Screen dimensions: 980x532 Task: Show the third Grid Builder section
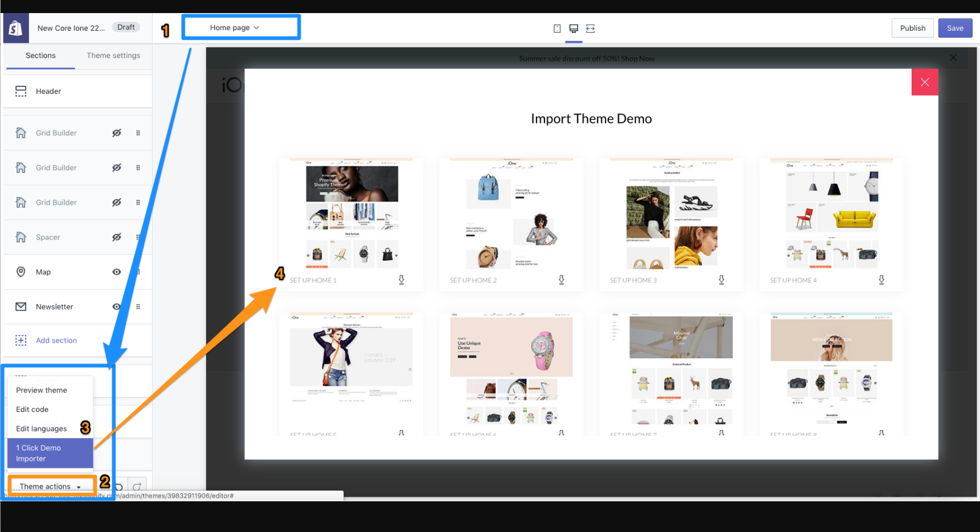pyautogui.click(x=117, y=203)
